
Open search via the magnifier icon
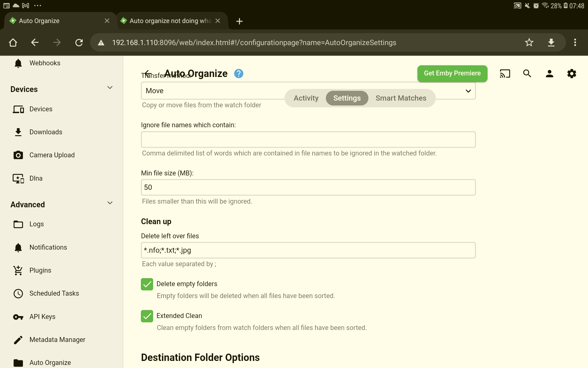click(x=527, y=74)
